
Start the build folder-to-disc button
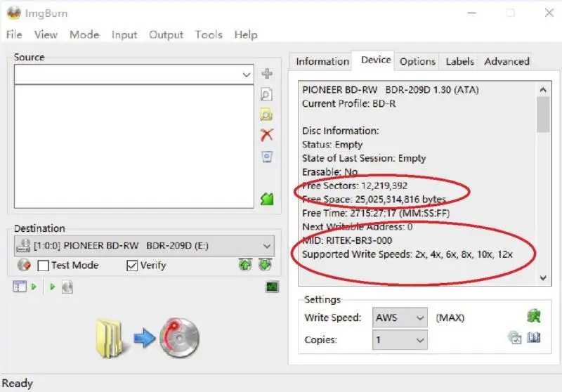point(148,338)
